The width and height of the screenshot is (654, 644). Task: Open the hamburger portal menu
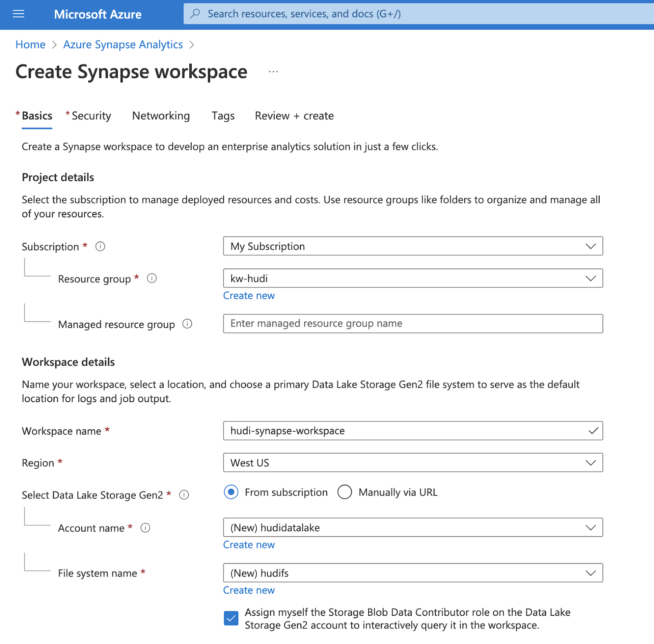(18, 14)
